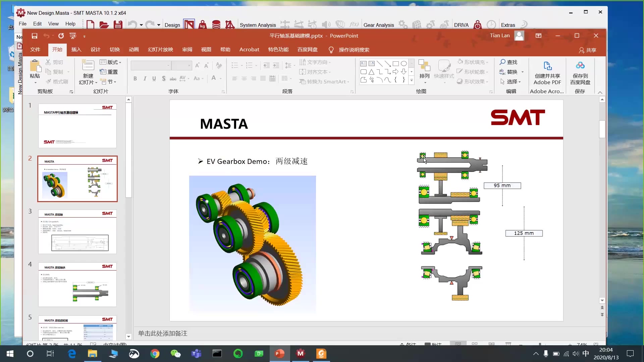Select the slide 3 thumbnail
The width and height of the screenshot is (644, 362).
(x=77, y=232)
